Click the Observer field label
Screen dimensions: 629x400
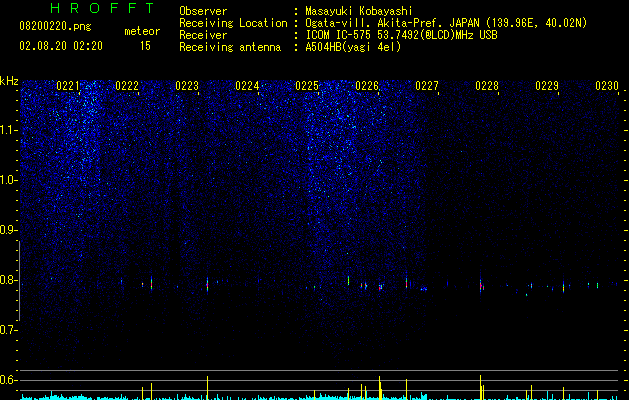pyautogui.click(x=203, y=11)
